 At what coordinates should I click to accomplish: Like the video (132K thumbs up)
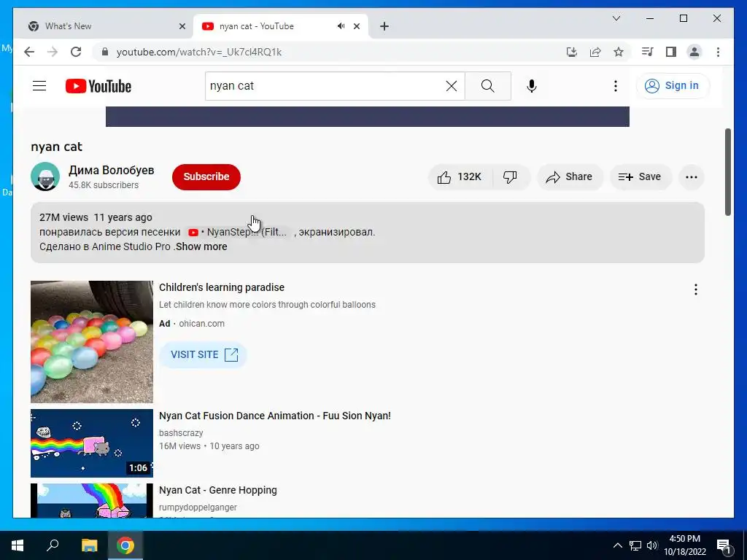460,176
